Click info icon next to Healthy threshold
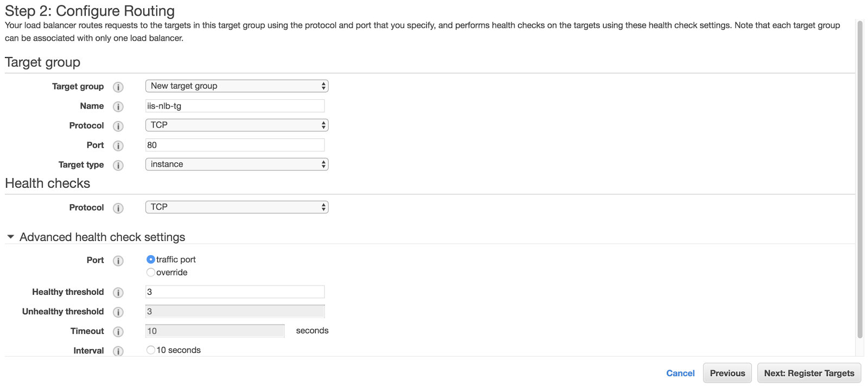This screenshot has height=386, width=868. pos(118,293)
